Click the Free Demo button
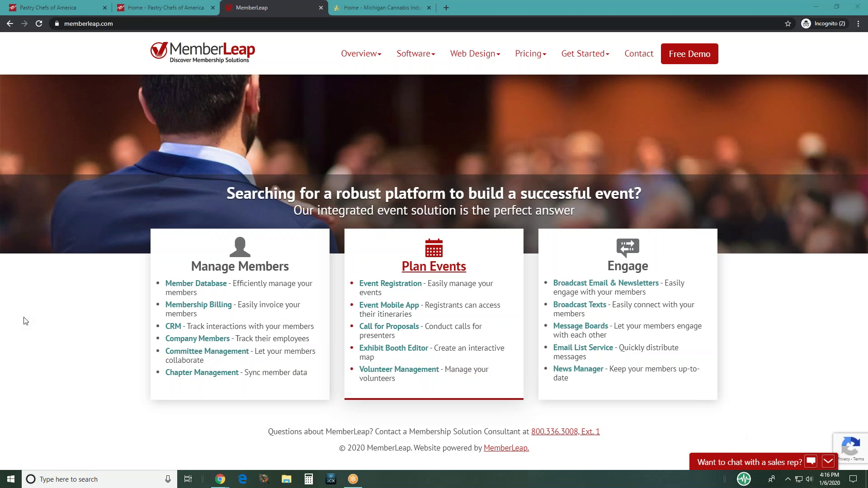Screen dimensions: 868x488 coord(689,54)
